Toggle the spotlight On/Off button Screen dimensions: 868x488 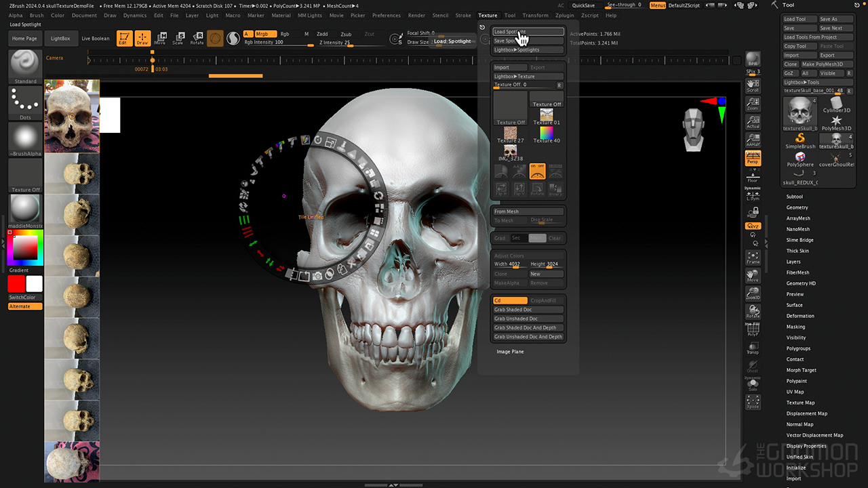pyautogui.click(x=537, y=170)
